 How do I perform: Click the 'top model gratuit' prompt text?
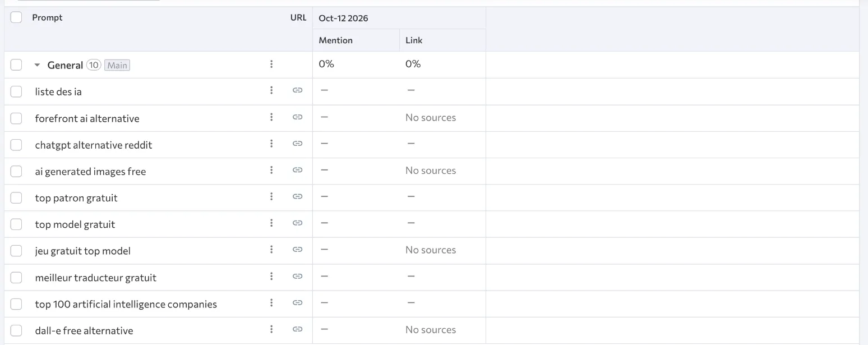coord(75,224)
